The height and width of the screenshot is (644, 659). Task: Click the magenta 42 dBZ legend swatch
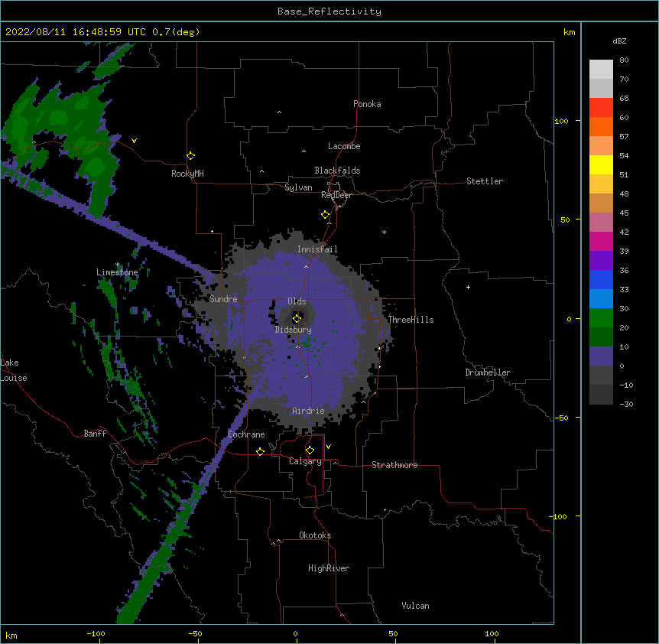tap(601, 241)
